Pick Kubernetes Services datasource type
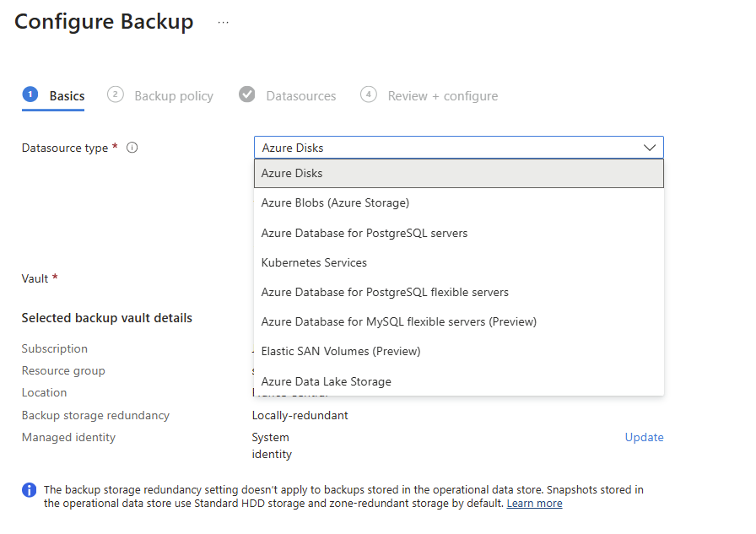Viewport: 756px width, 534px height. tap(458, 262)
